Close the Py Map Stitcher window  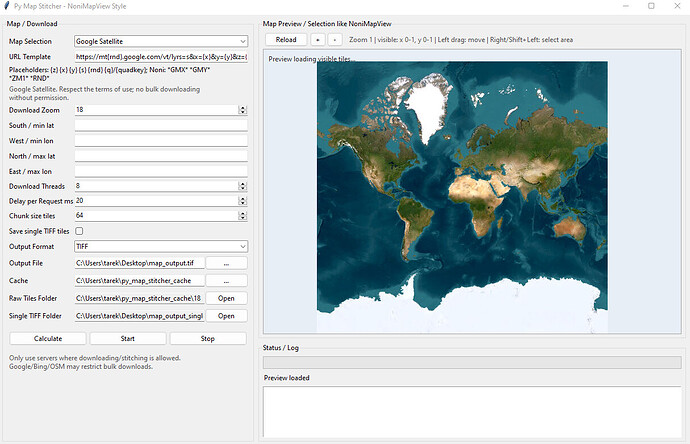click(677, 6)
